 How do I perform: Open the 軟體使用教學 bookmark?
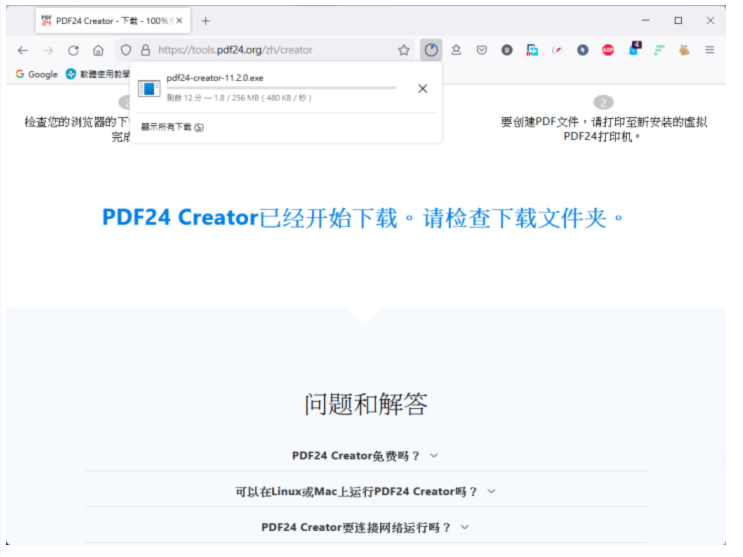[98, 74]
